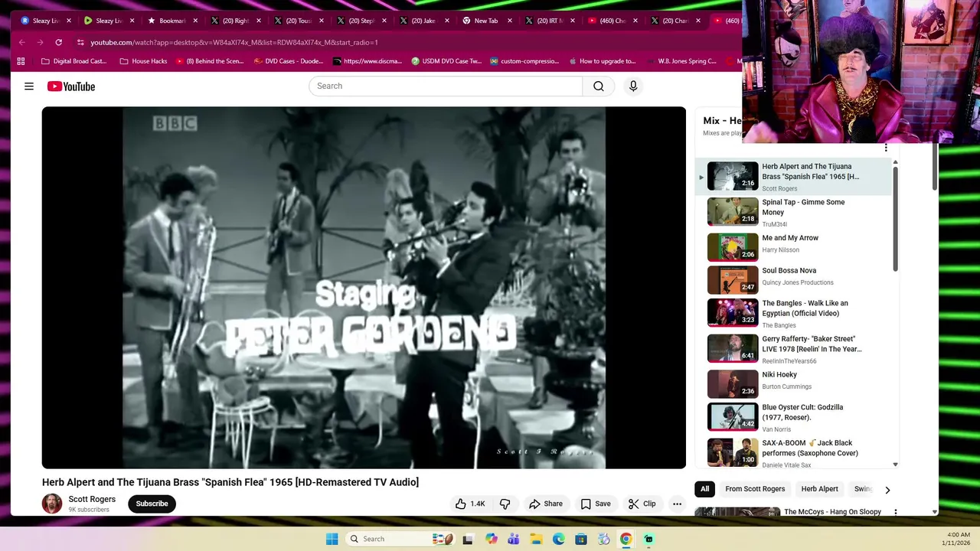Image resolution: width=980 pixels, height=551 pixels.
Task: Open options for The McCoys video
Action: pos(895,512)
